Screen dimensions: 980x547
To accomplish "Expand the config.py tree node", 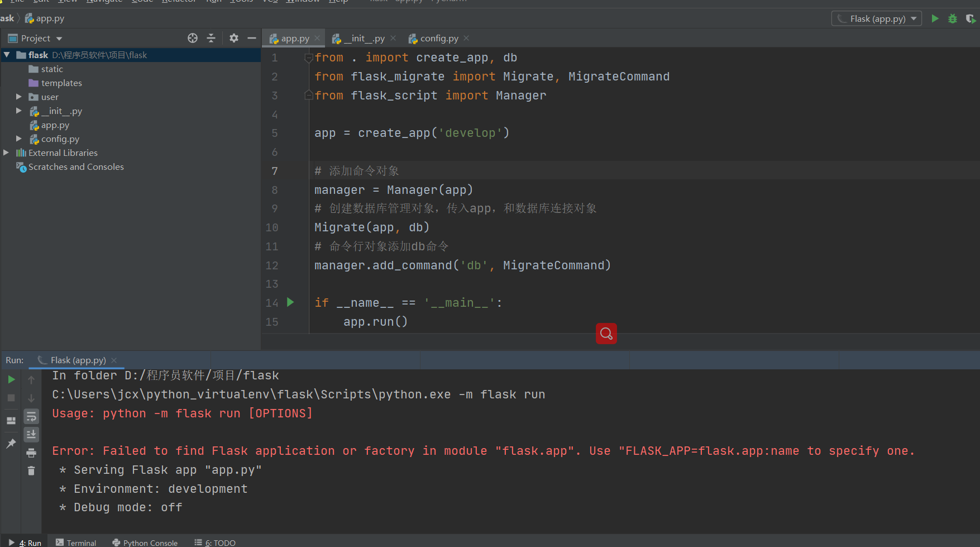I will (18, 139).
